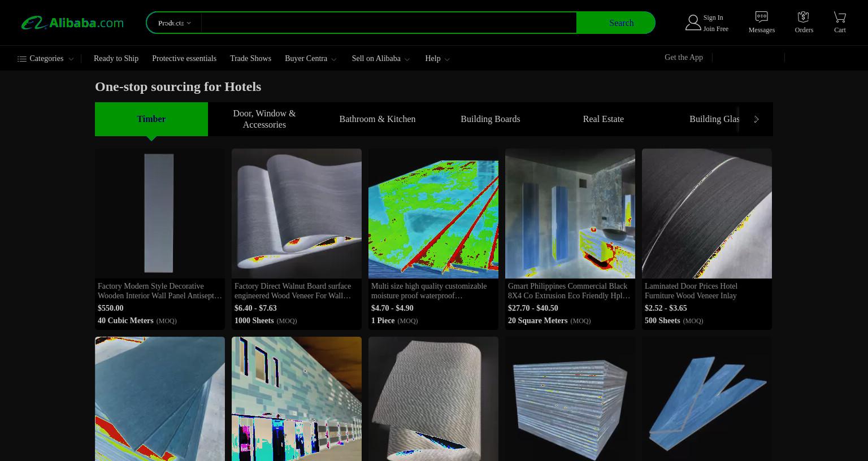Select the Timber tab
The image size is (868, 461).
(x=151, y=119)
